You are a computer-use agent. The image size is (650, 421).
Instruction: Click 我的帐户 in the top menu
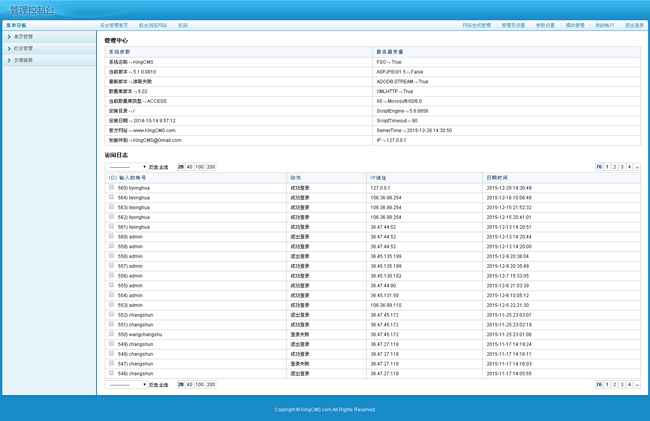click(605, 25)
